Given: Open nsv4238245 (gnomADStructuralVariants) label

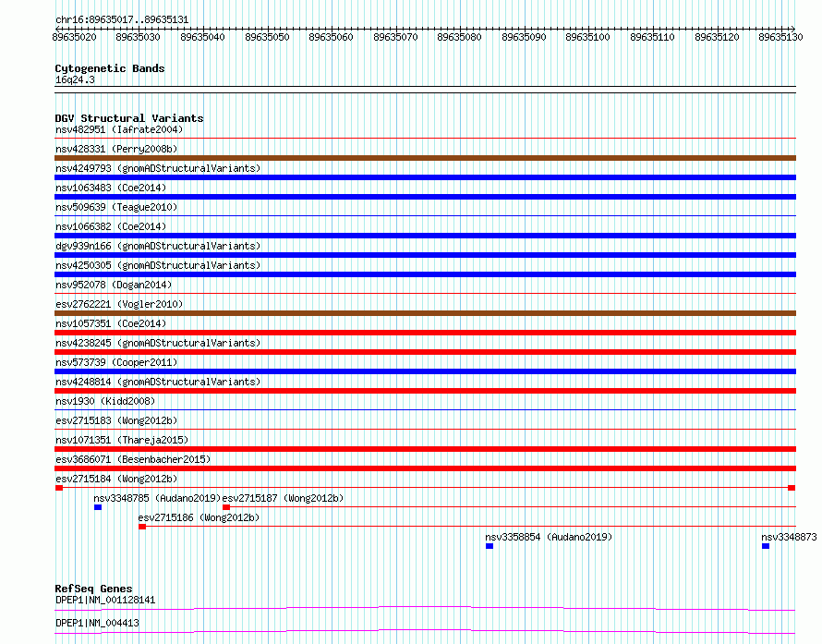Looking at the screenshot, I should coord(158,343).
